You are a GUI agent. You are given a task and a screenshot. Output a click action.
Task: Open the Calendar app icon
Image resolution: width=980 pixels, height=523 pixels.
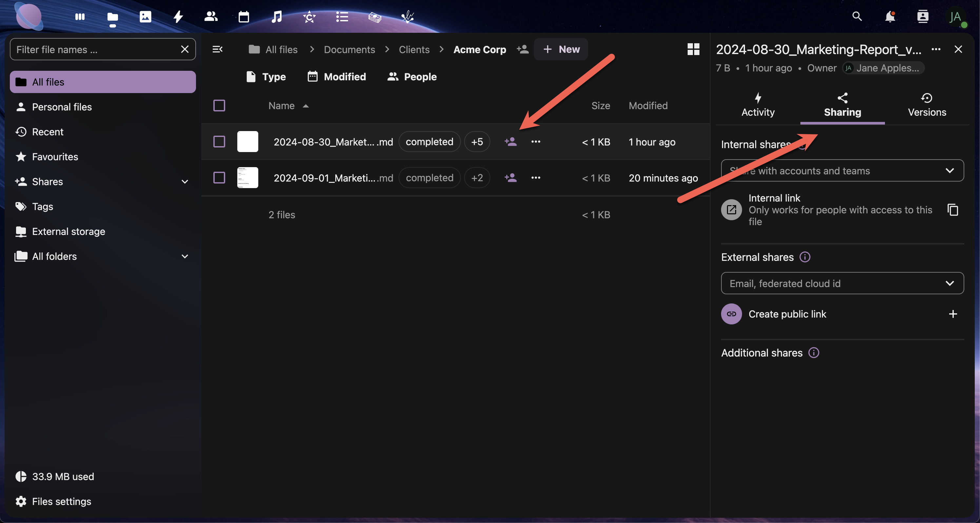(x=244, y=17)
